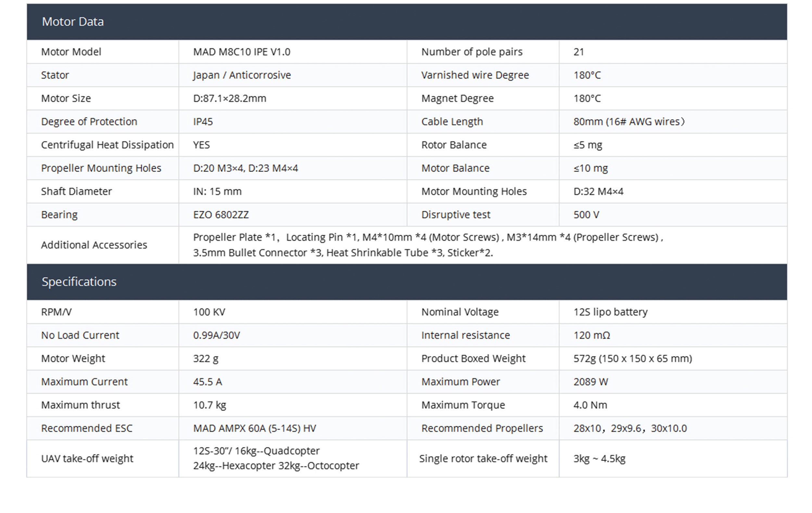Click the EZO 6802ZZ bearing value
The height and width of the screenshot is (513, 812).
[221, 215]
